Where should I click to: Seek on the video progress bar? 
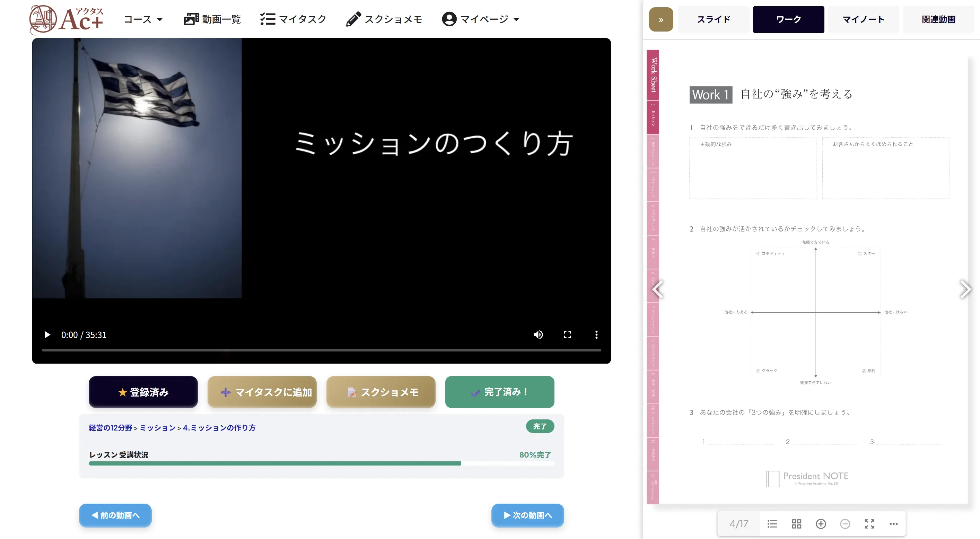click(322, 350)
